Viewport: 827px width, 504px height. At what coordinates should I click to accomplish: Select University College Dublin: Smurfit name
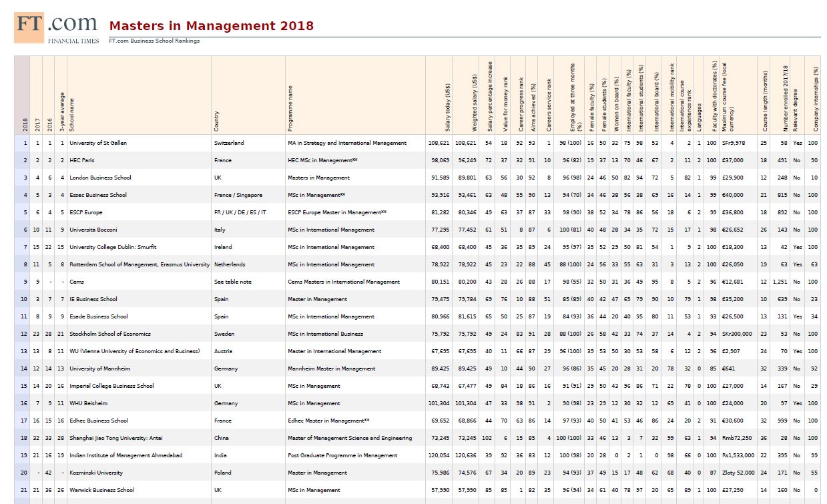(113, 247)
